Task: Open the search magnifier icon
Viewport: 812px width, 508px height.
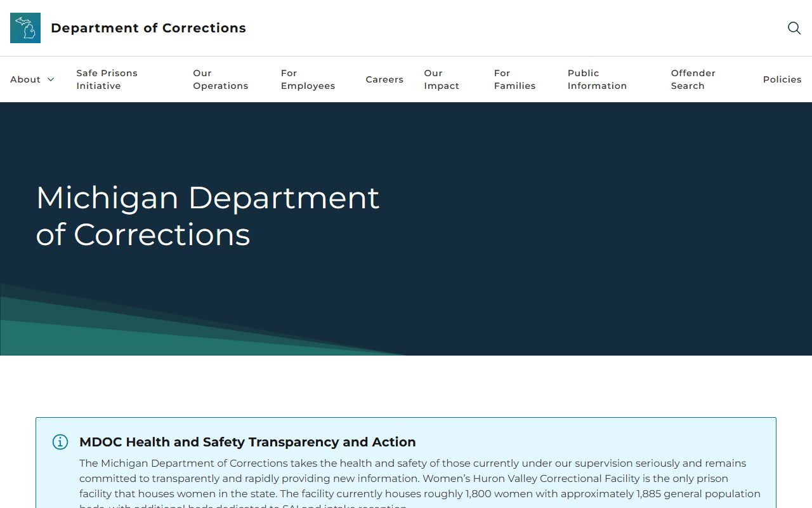Action: coord(794,28)
